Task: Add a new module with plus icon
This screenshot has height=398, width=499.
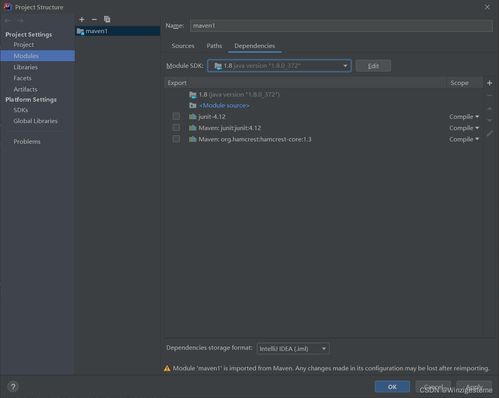Action: 82,20
